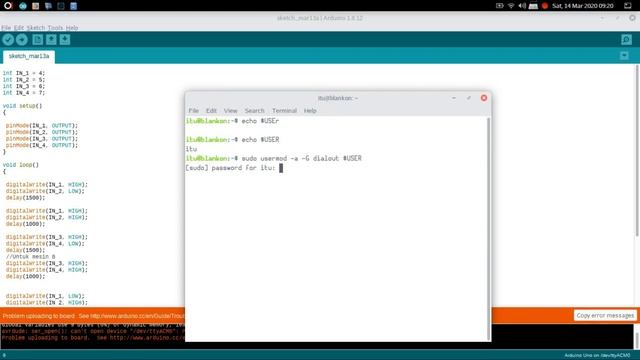The image size is (640, 360).
Task: Click the Verify checkmark button in Arduino toolbar
Action: [x=8, y=40]
